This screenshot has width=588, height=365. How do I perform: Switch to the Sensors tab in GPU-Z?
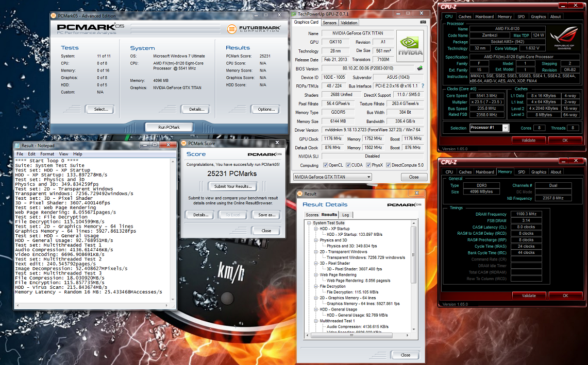[330, 23]
